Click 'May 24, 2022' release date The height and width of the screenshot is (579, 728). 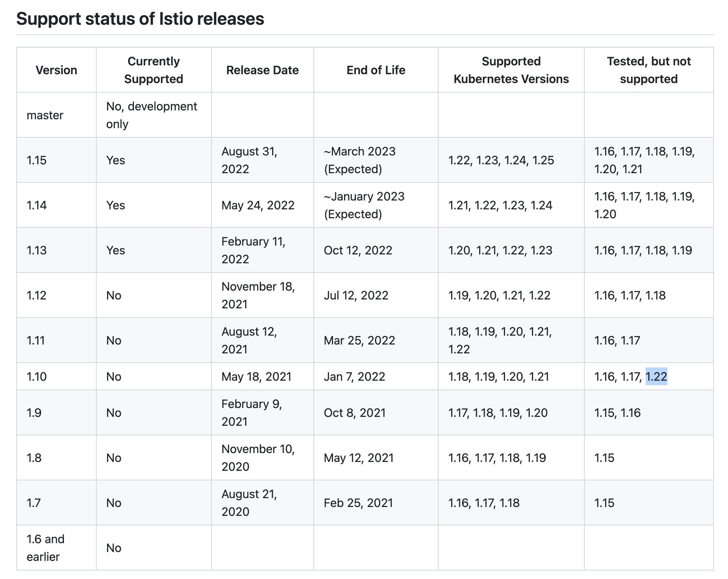[262, 205]
